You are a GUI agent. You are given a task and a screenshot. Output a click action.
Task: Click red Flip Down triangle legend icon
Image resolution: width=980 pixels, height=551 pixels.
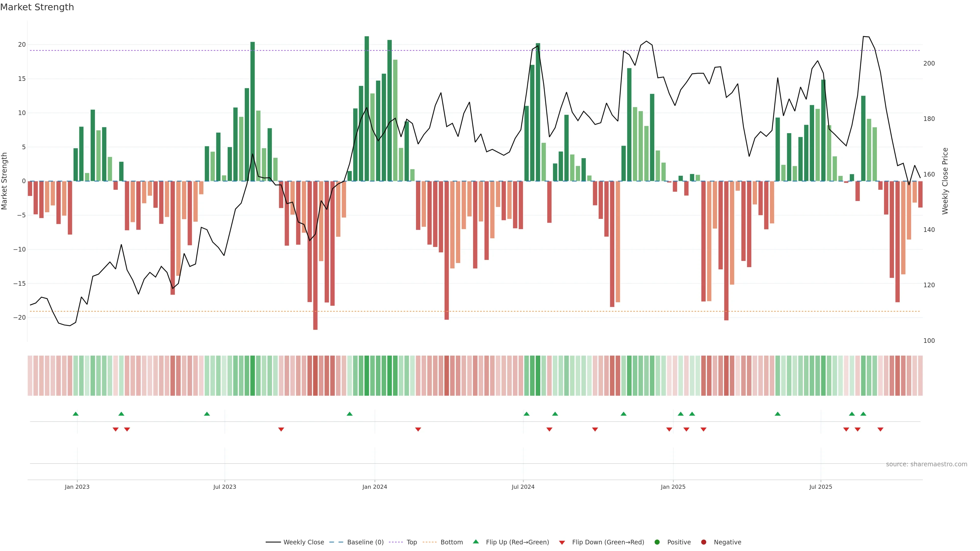pos(562,543)
